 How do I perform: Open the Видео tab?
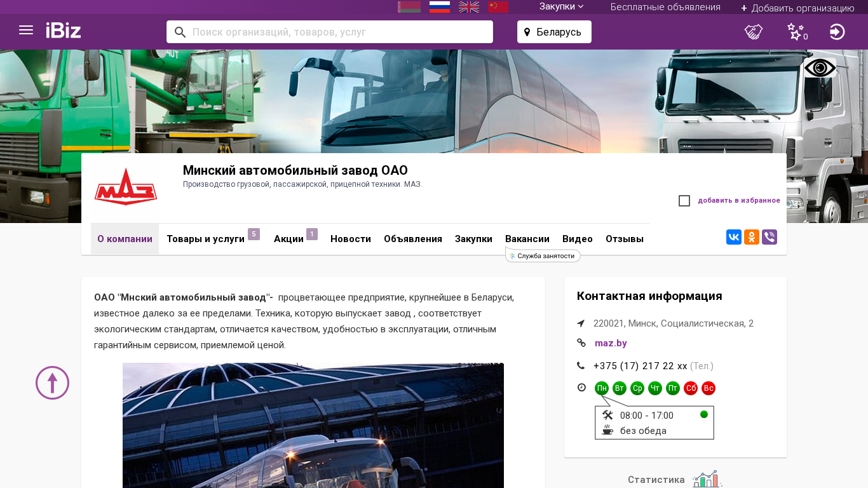pyautogui.click(x=578, y=239)
